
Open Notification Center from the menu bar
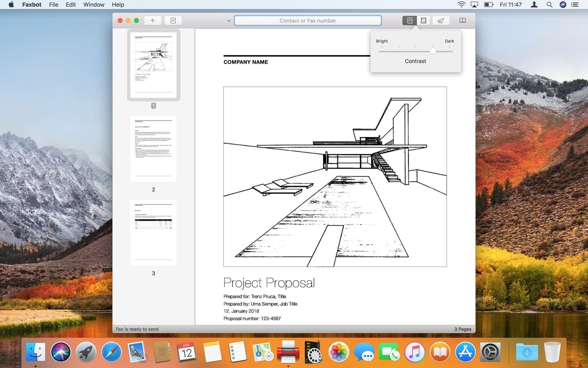point(575,4)
